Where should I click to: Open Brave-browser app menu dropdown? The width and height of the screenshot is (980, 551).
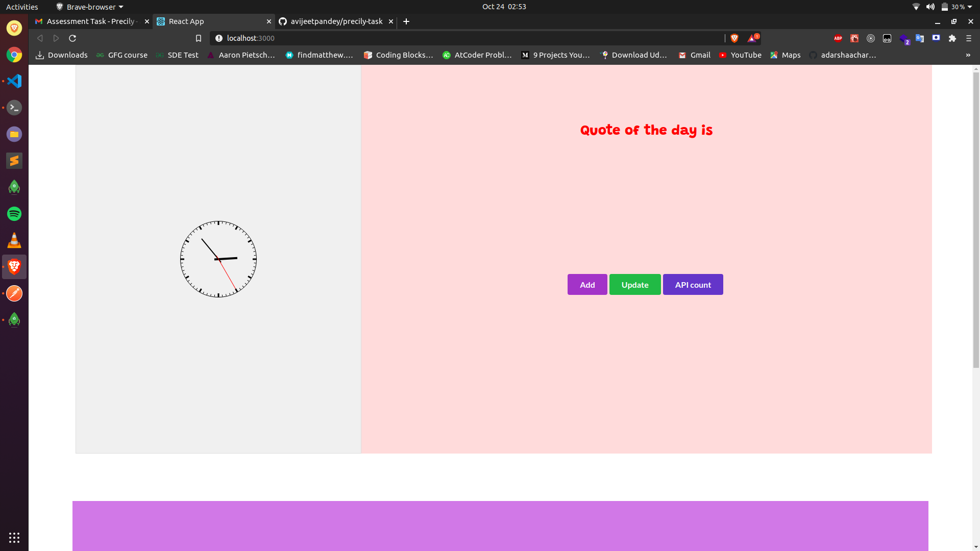coord(90,7)
